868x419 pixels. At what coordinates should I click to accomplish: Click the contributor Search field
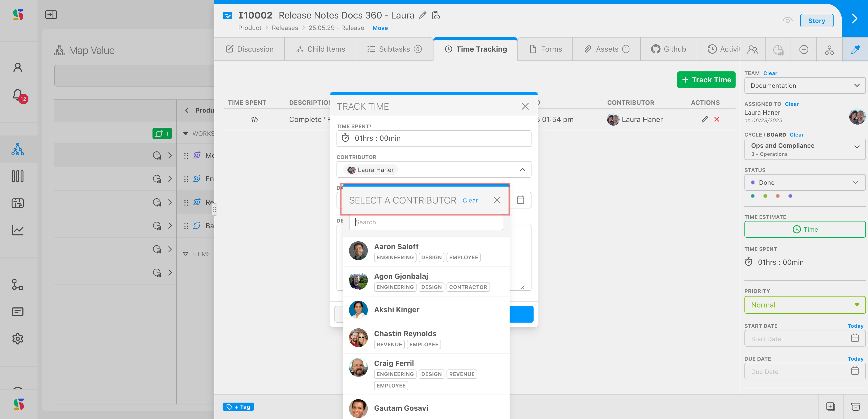(x=426, y=222)
